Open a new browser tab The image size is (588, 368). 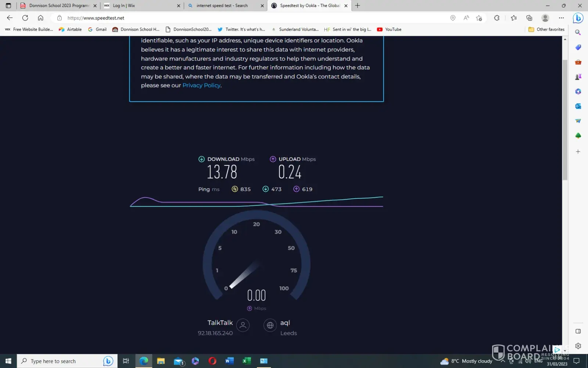pos(358,6)
